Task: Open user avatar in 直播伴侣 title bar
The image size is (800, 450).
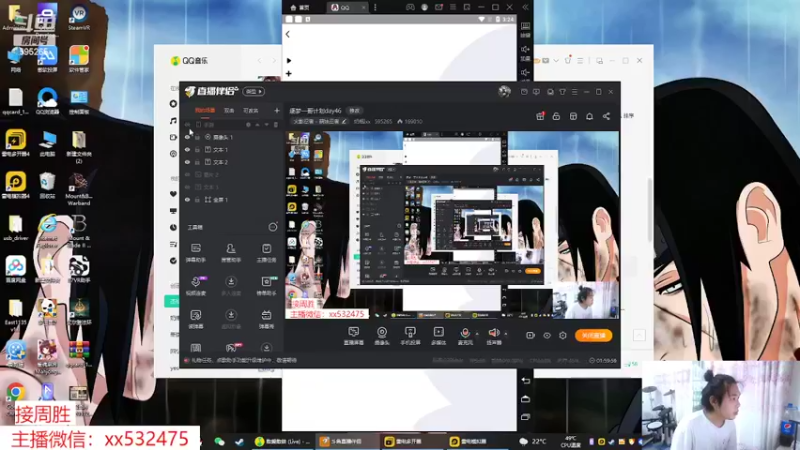Action: pos(504,92)
